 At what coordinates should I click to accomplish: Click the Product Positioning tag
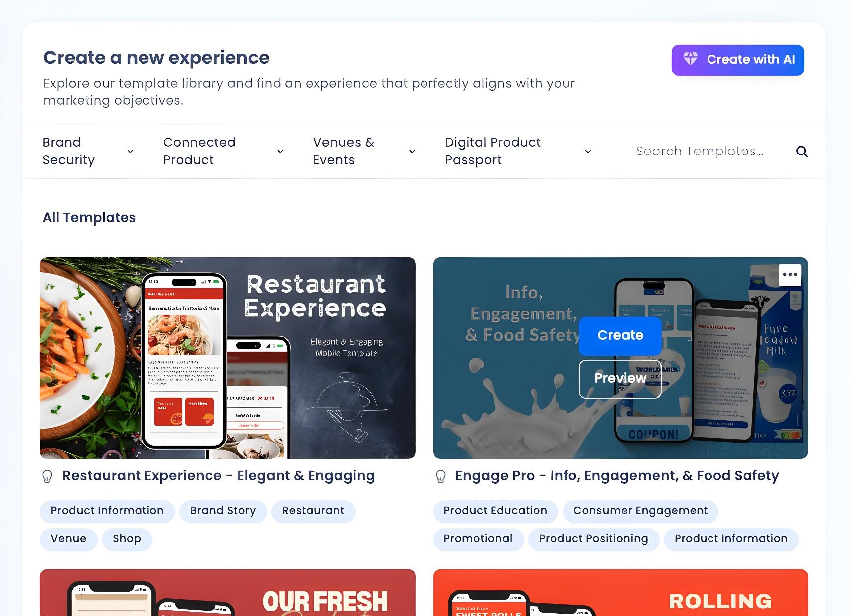(x=593, y=539)
